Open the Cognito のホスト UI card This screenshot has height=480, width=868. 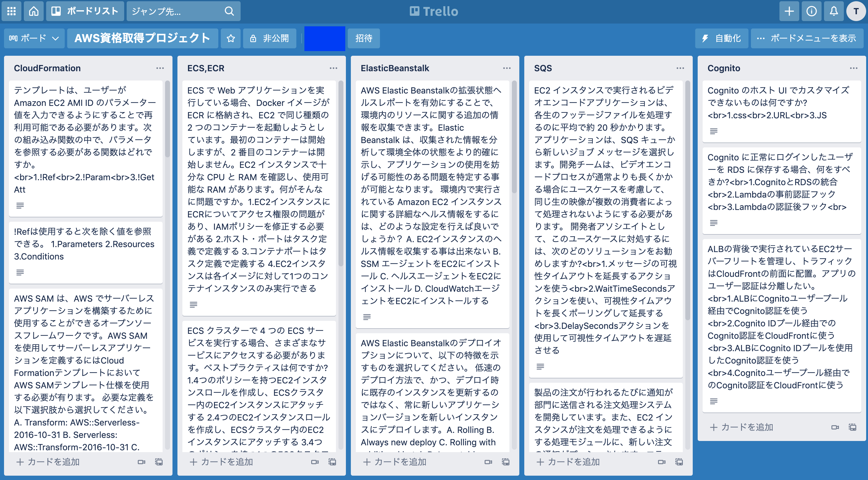tap(782, 111)
